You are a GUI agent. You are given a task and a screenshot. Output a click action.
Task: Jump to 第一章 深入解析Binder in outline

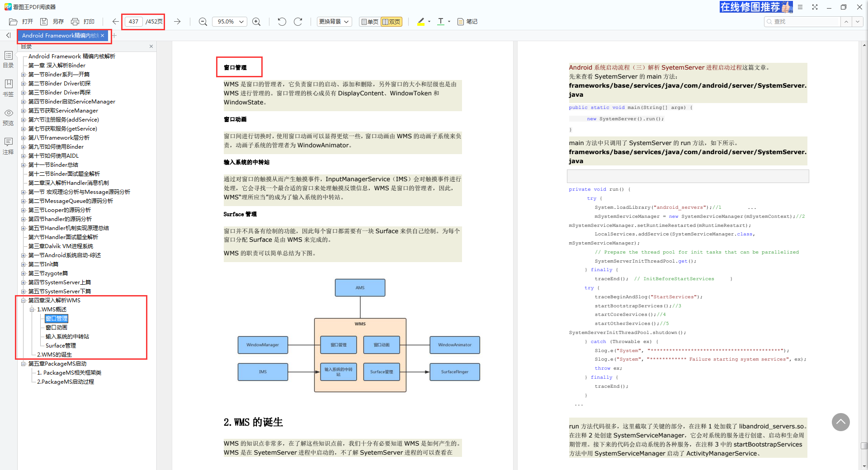click(57, 66)
